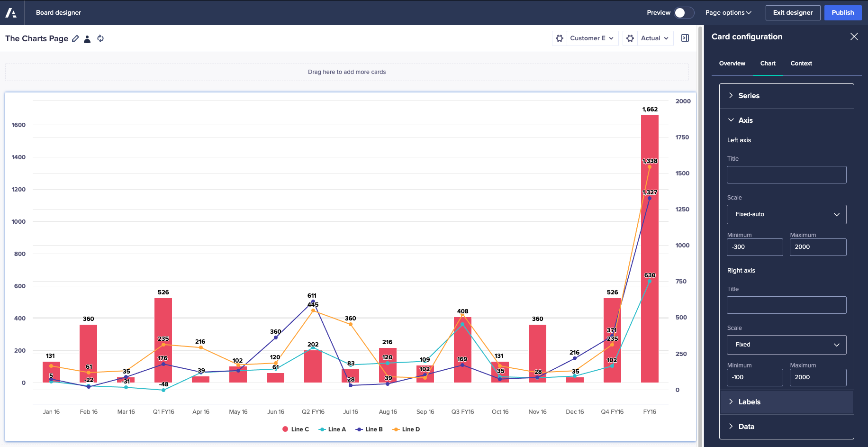Viewport: 868px width, 447px height.
Task: Collapse the side panel with the panel icon
Action: [x=685, y=37]
